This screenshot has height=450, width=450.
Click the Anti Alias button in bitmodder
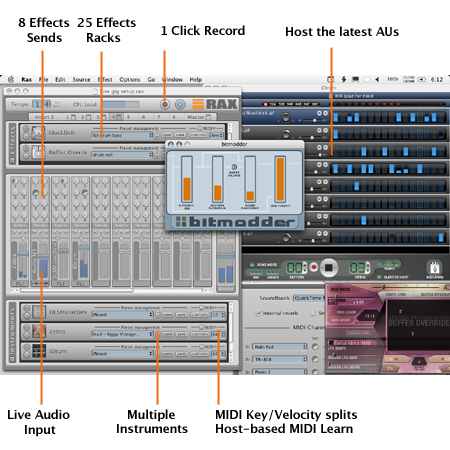(234, 167)
